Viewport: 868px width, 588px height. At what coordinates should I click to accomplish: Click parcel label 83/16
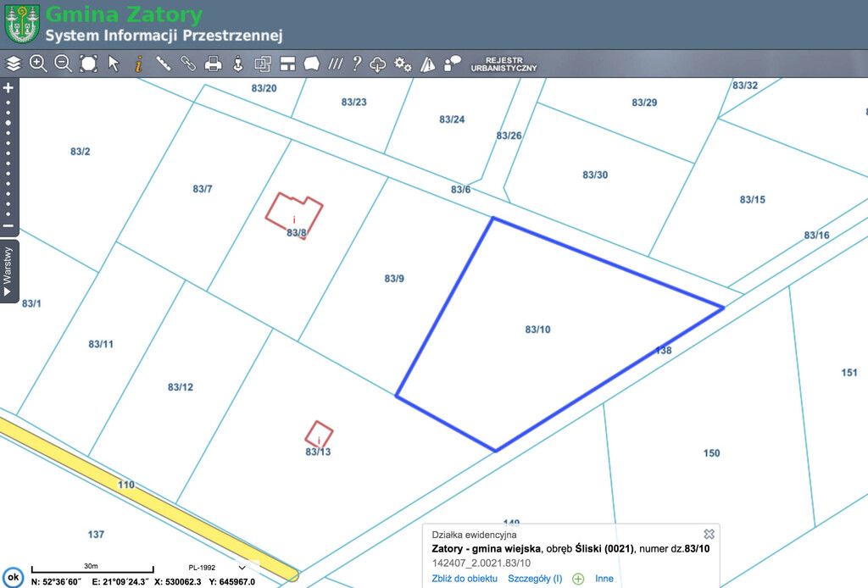coord(816,235)
